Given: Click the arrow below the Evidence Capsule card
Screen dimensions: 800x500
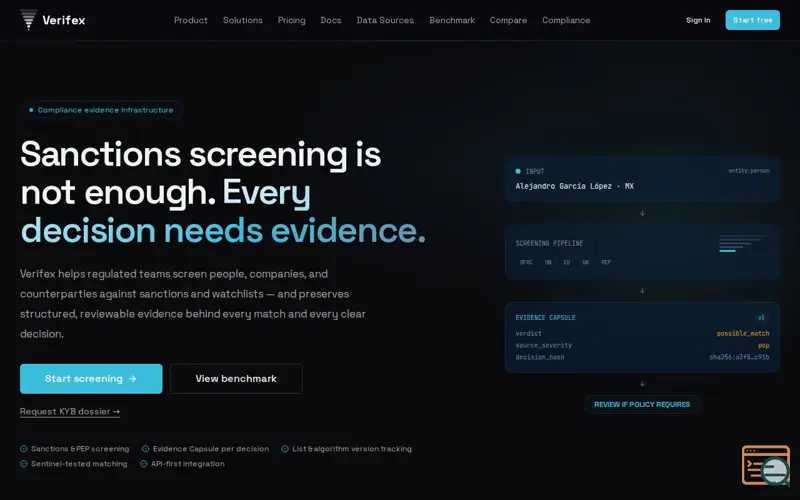Looking at the screenshot, I should point(642,384).
